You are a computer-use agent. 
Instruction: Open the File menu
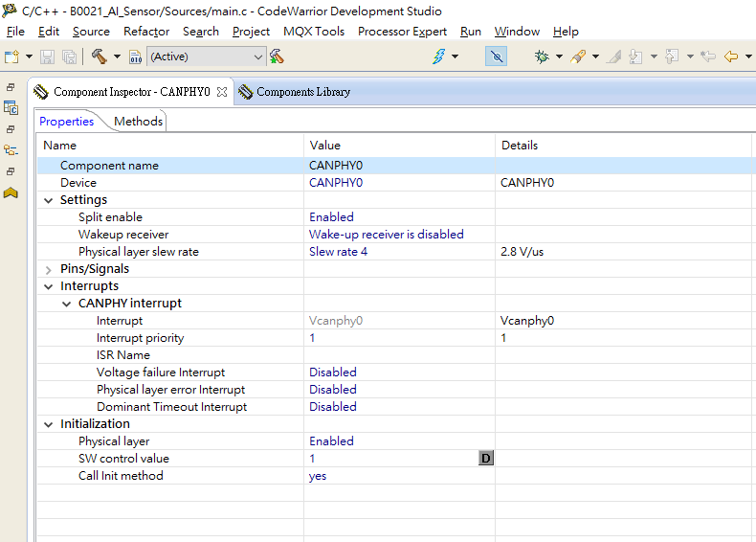tap(15, 32)
